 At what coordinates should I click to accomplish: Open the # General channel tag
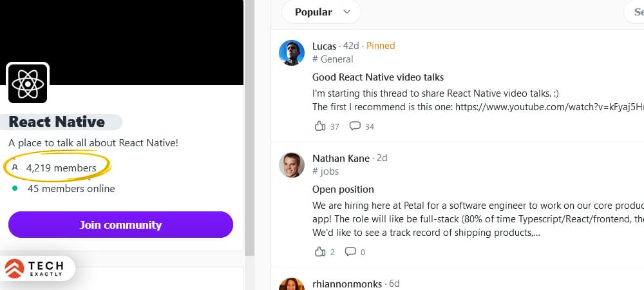click(x=333, y=59)
